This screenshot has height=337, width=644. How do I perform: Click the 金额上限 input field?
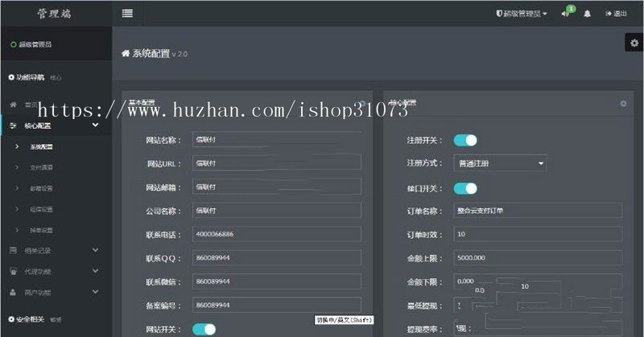pos(538,258)
